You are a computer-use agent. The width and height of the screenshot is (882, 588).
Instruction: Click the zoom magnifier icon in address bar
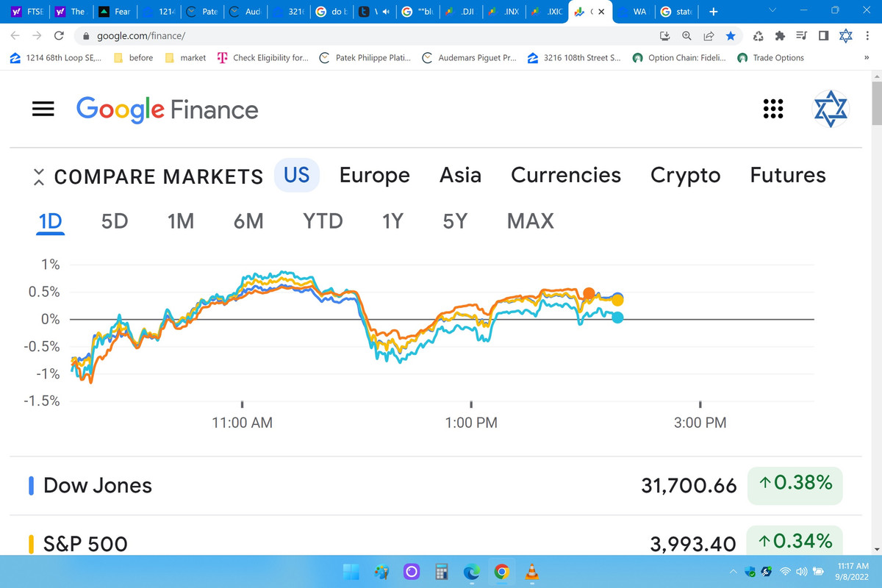tap(686, 35)
